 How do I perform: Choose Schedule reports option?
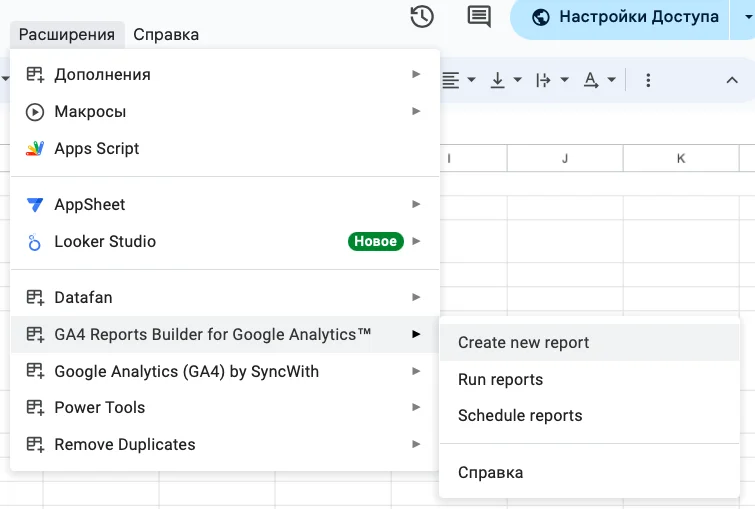(x=520, y=416)
